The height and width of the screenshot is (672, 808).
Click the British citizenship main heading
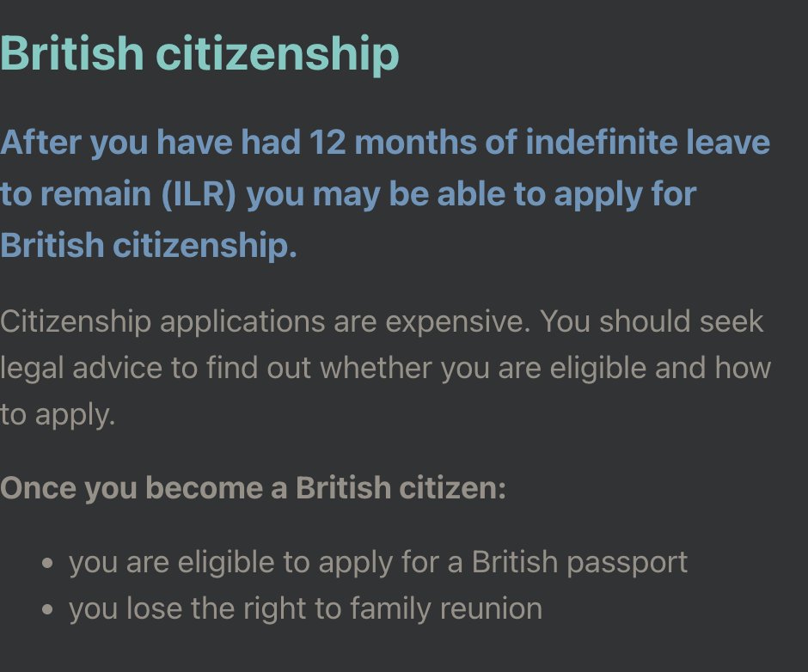(200, 55)
